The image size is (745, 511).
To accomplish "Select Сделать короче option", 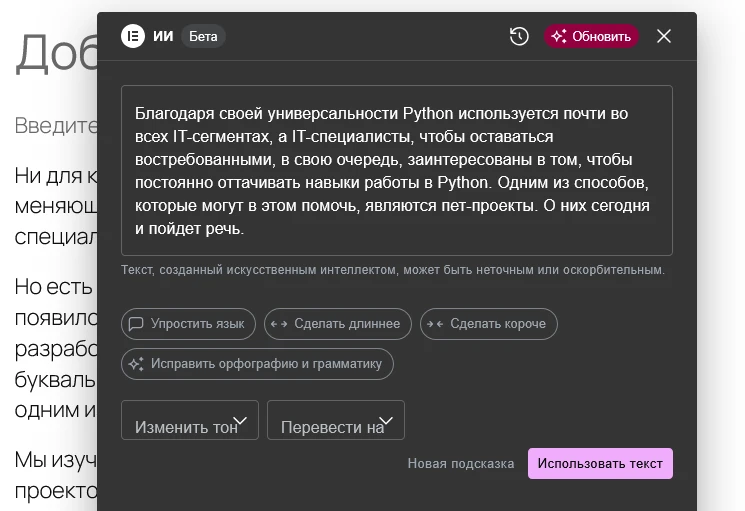I will coord(488,324).
